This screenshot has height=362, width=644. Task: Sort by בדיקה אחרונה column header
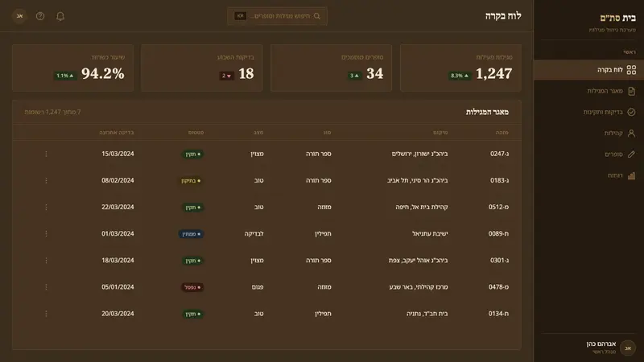coord(117,133)
